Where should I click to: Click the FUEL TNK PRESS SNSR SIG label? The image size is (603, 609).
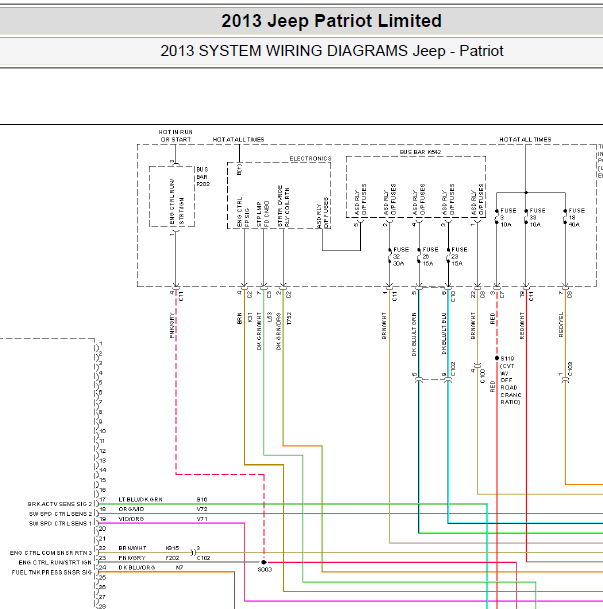(48, 571)
